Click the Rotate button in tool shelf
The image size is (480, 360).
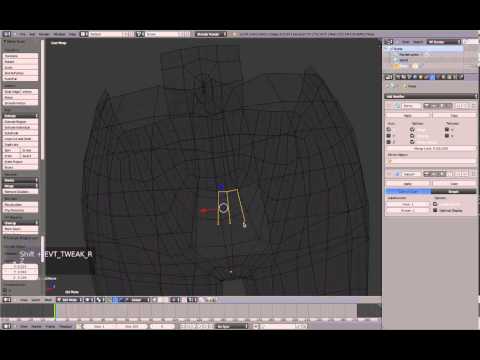point(20,62)
